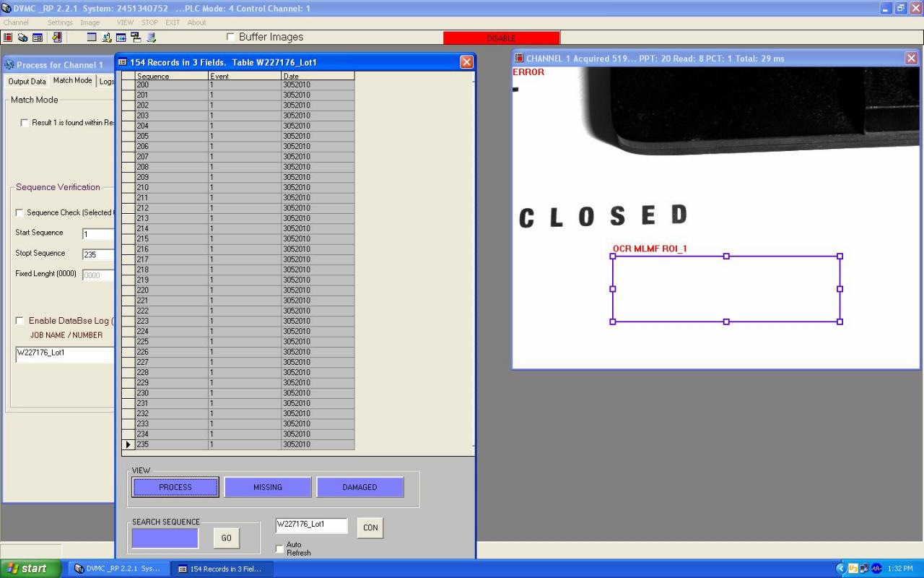
Task: Click the green download arrow toolbar icon
Action: coord(151,38)
